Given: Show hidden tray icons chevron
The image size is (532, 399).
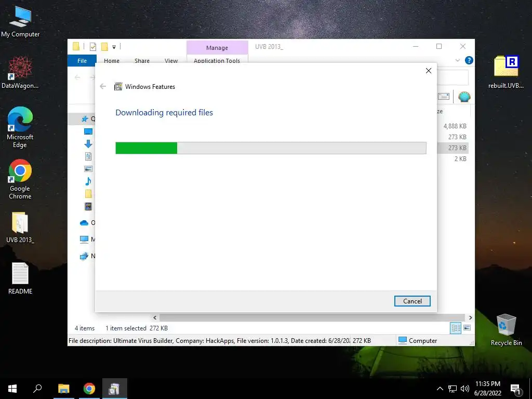Looking at the screenshot, I should click(440, 389).
